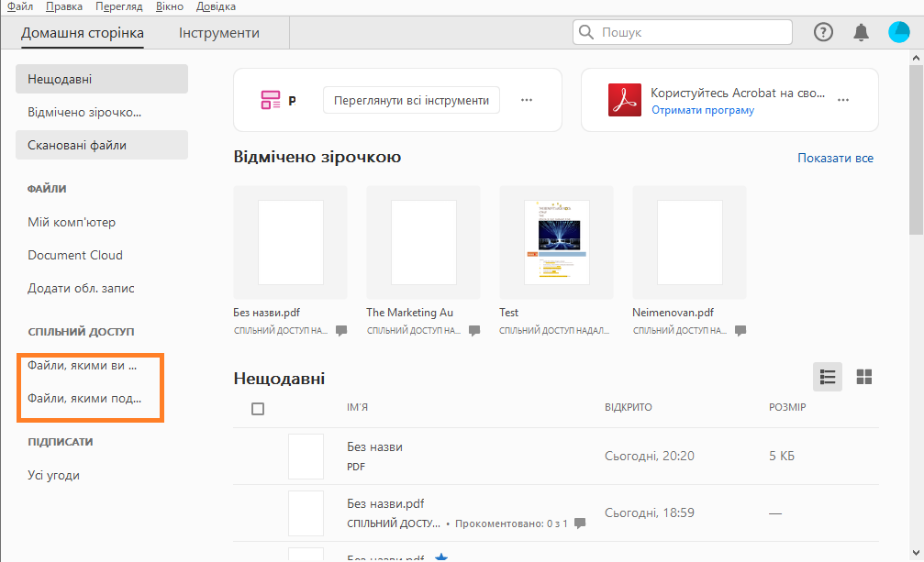The height and width of the screenshot is (562, 924).
Task: Select Нещодавні in sidebar
Action: click(101, 79)
